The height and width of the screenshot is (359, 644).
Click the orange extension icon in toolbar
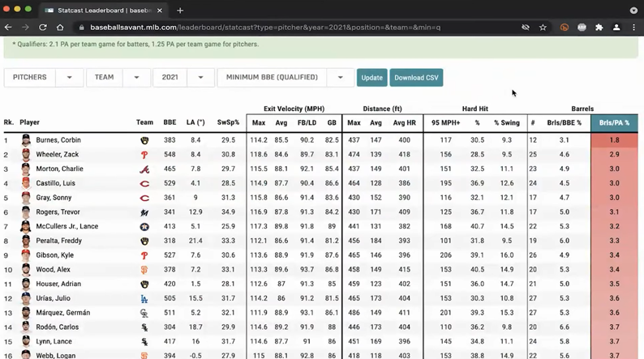coord(565,28)
